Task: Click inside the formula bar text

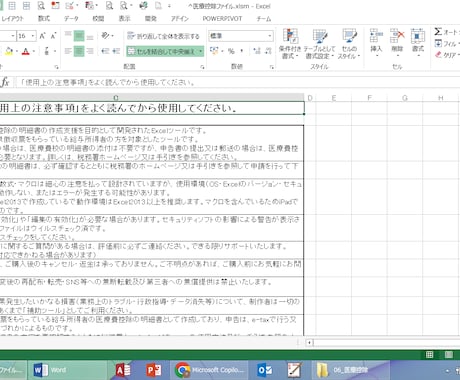Action: [x=107, y=82]
